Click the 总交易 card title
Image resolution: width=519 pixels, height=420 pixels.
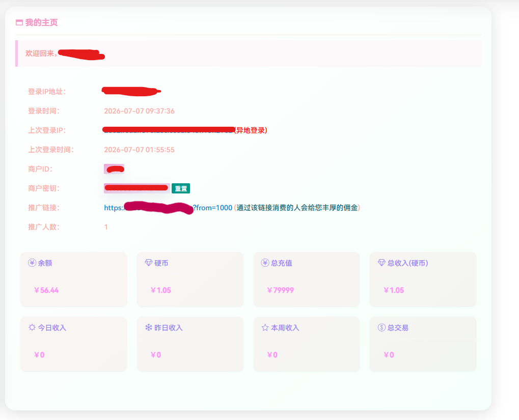click(x=398, y=328)
